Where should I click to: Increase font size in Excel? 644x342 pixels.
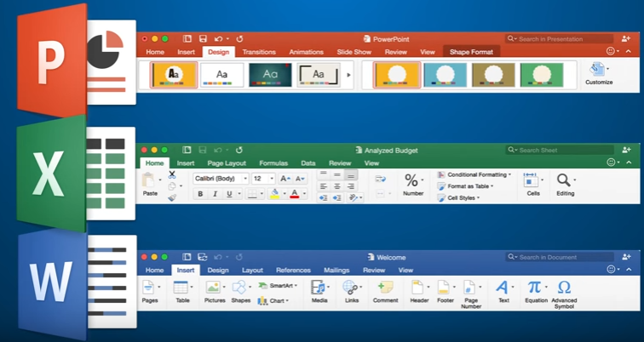tap(285, 179)
